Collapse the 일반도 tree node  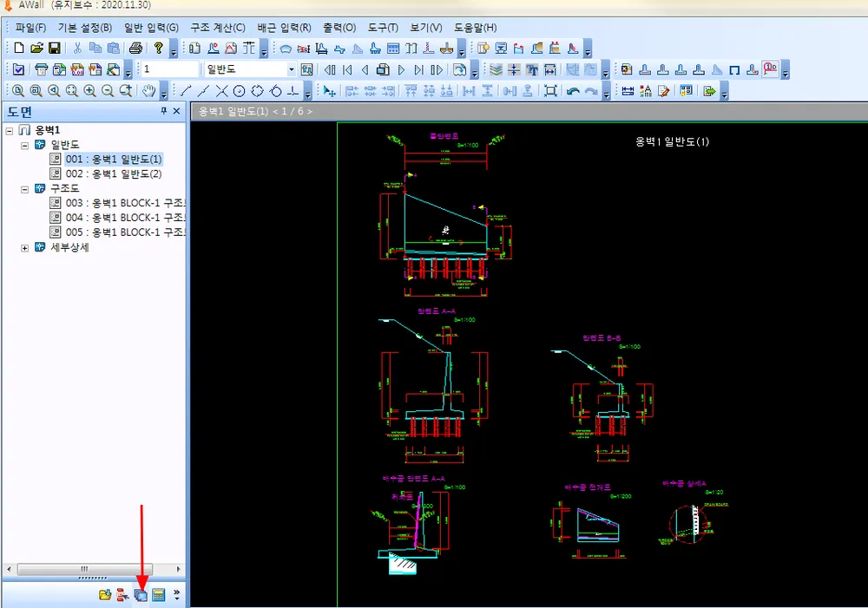point(24,146)
